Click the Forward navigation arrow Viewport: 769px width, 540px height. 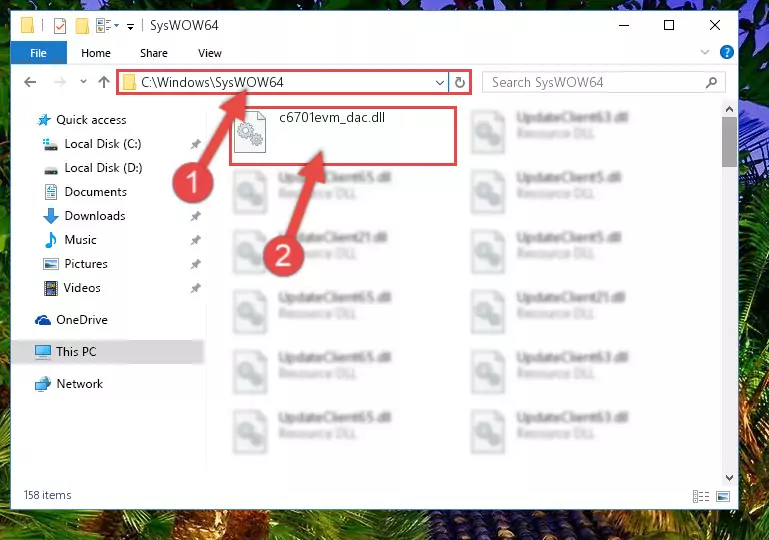point(60,82)
